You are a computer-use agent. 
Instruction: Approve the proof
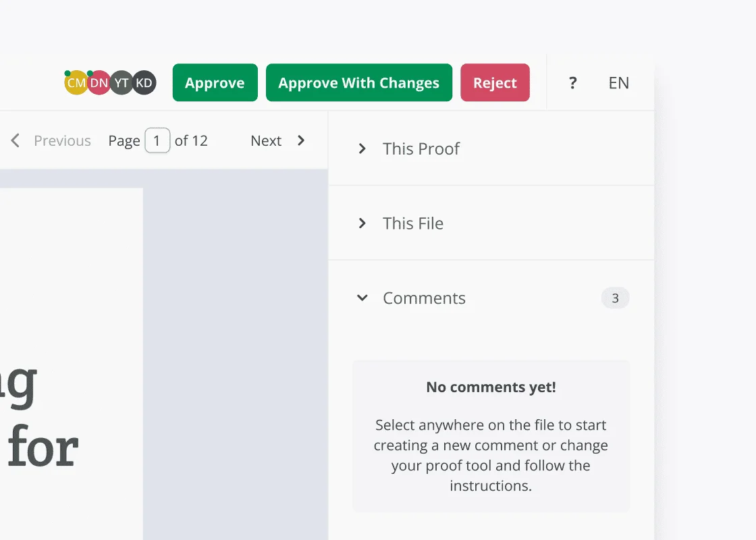point(215,82)
